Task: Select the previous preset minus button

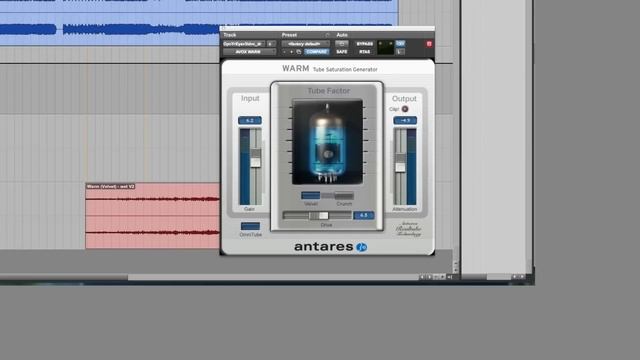Action: (x=284, y=52)
